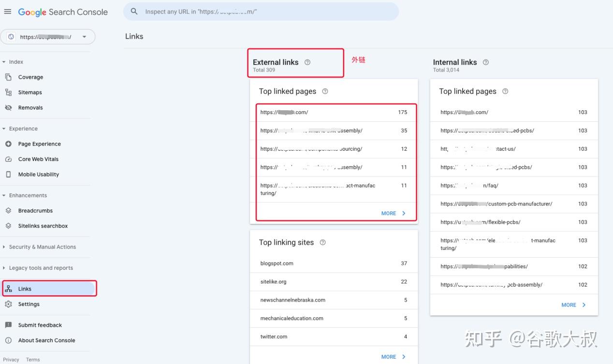Click the Mobile Usability phone icon
613x364 pixels.
8,175
